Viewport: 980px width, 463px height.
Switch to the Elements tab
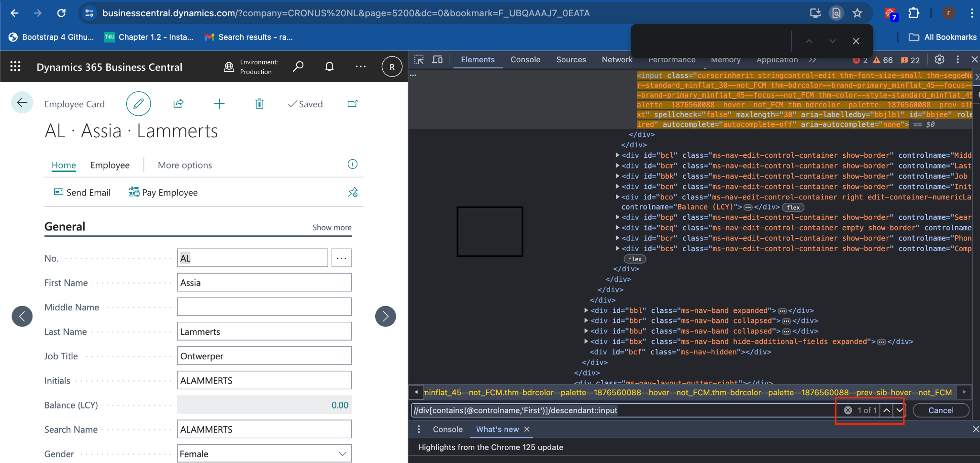coord(478,59)
